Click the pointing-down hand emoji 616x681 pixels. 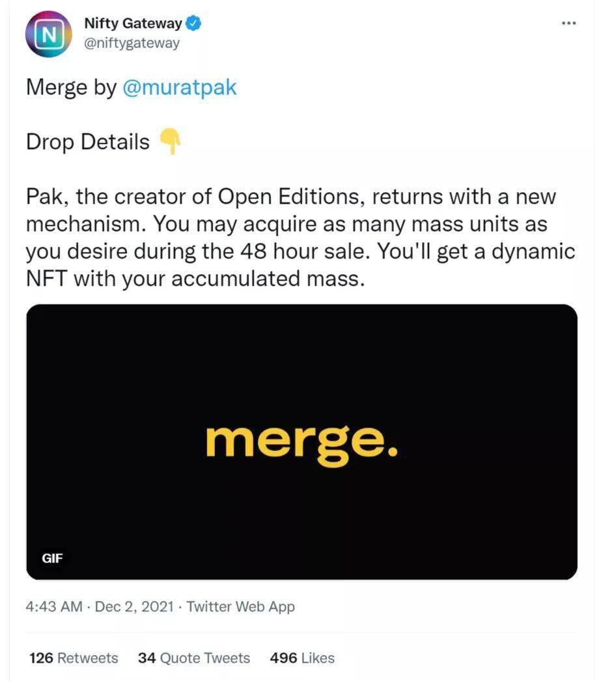[169, 141]
